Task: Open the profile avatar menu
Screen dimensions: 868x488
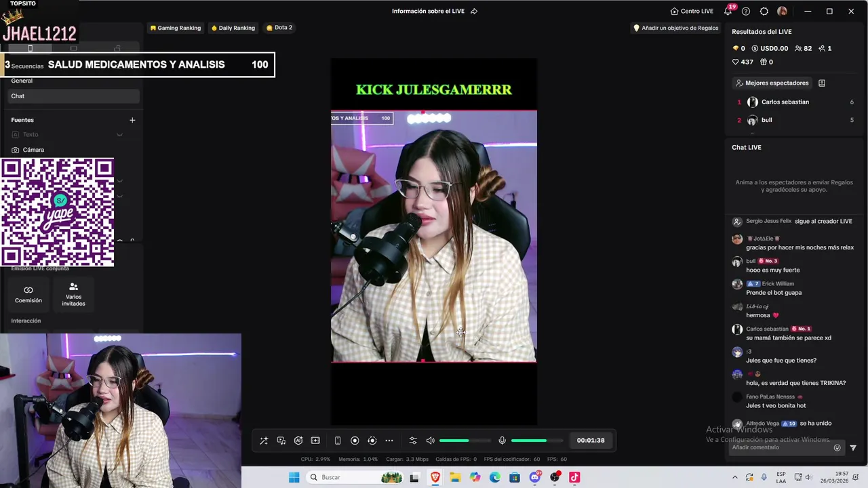Action: [782, 12]
